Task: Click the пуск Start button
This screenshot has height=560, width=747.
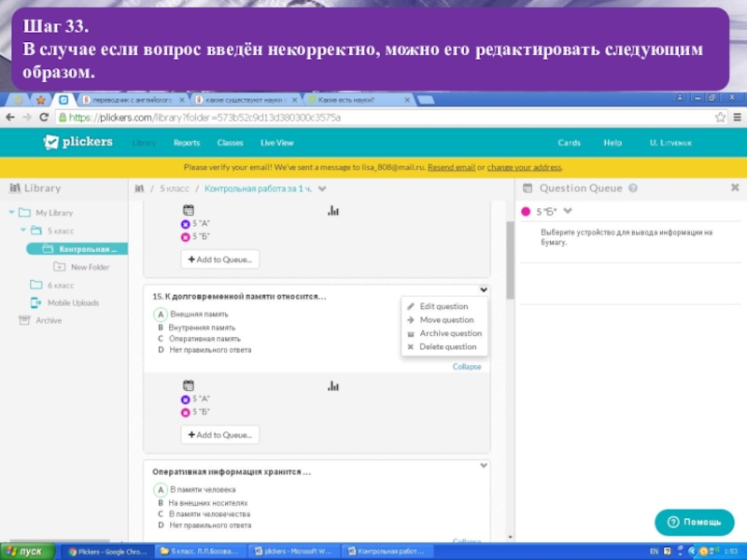Action: (x=26, y=552)
